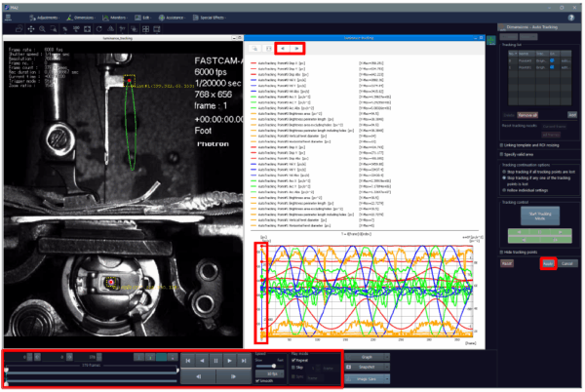Click the Apply button
Screen dimensions: 585x392
pyautogui.click(x=549, y=263)
